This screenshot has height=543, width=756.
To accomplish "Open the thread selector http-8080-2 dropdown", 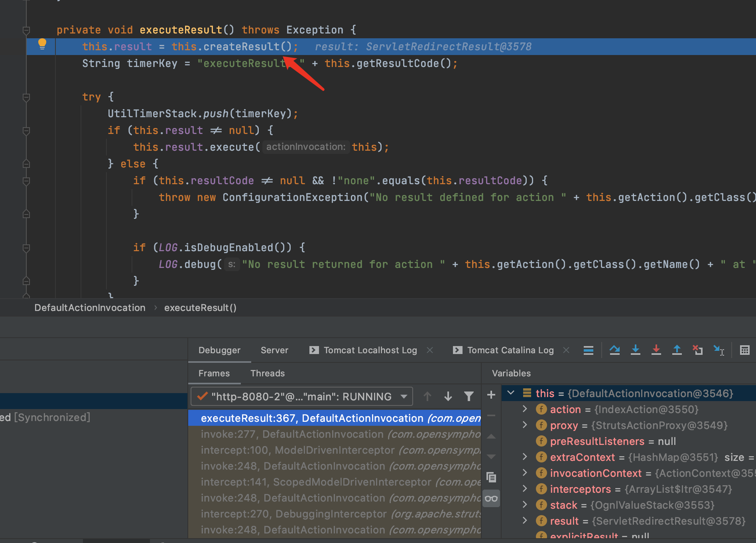I will click(x=302, y=396).
